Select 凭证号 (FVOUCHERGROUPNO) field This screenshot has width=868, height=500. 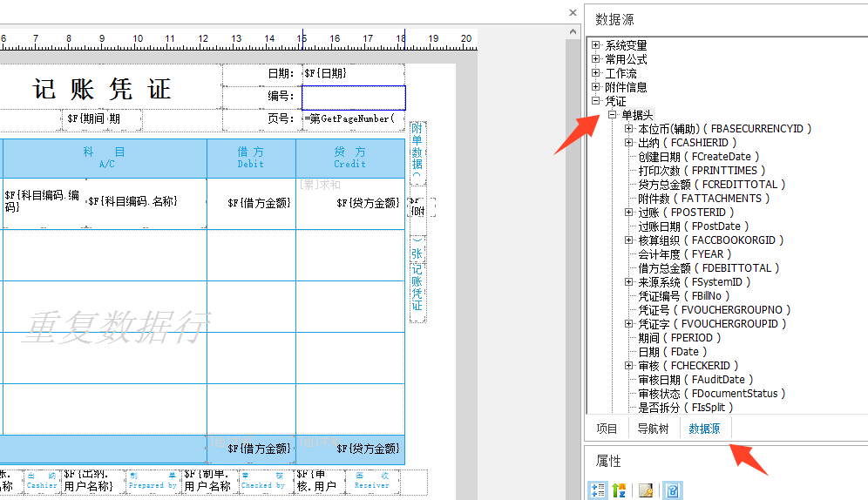coord(714,310)
